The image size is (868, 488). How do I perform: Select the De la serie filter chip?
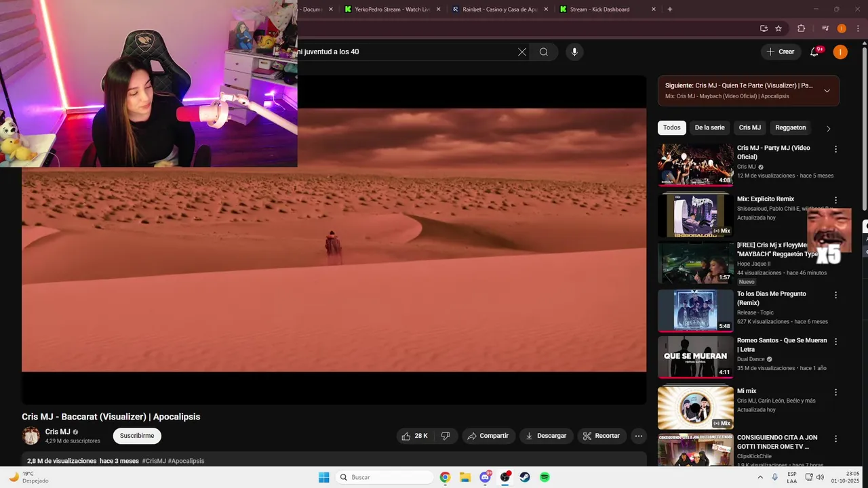pyautogui.click(x=709, y=127)
